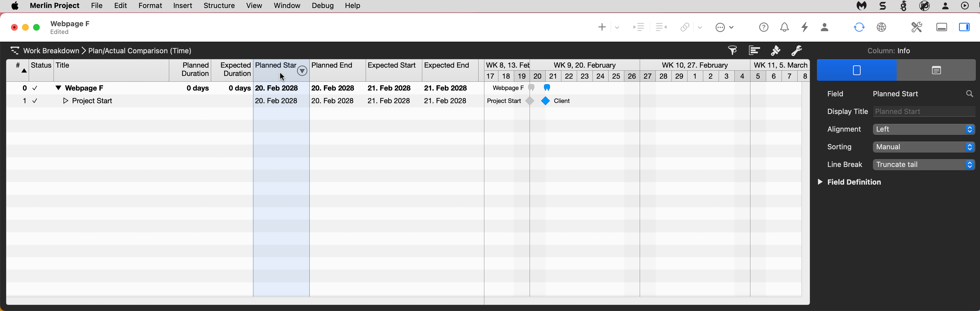Click the help question mark icon
The height and width of the screenshot is (311, 980).
764,27
